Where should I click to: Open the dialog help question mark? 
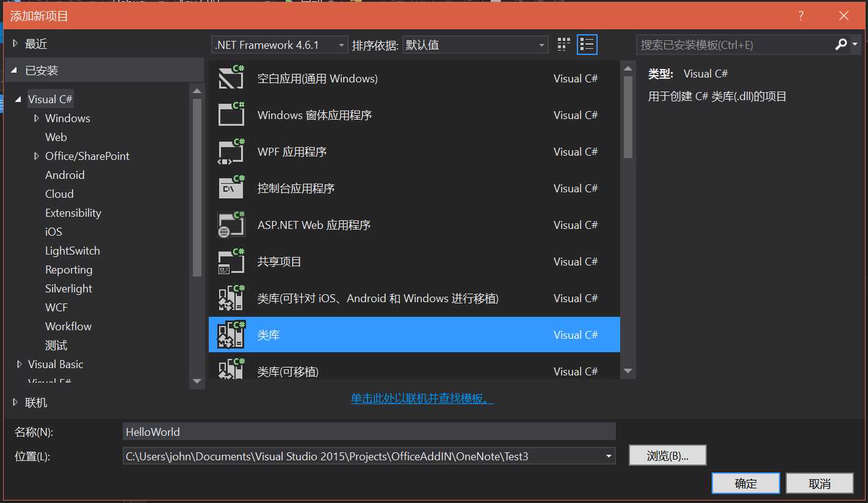[x=801, y=16]
